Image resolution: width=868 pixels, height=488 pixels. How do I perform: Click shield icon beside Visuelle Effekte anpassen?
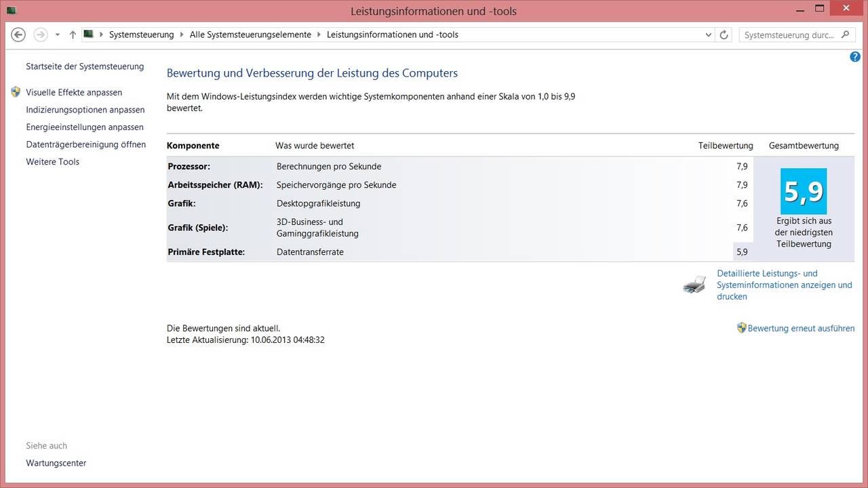coord(16,92)
